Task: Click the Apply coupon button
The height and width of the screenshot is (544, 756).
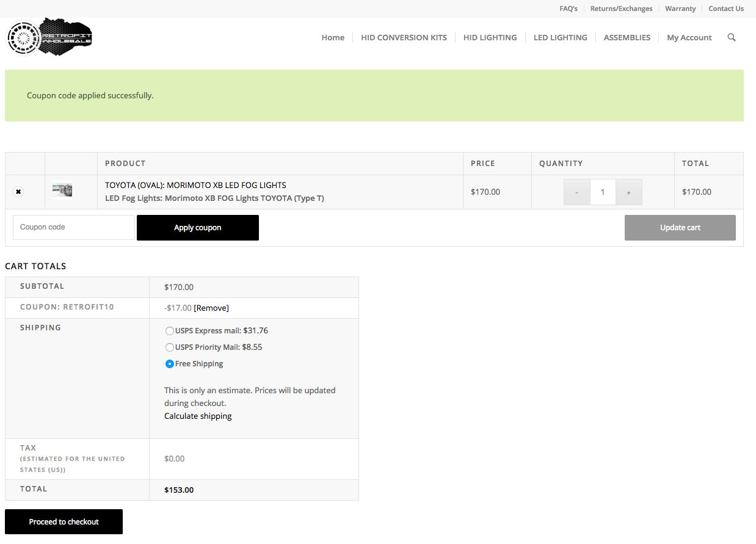Action: (x=198, y=228)
